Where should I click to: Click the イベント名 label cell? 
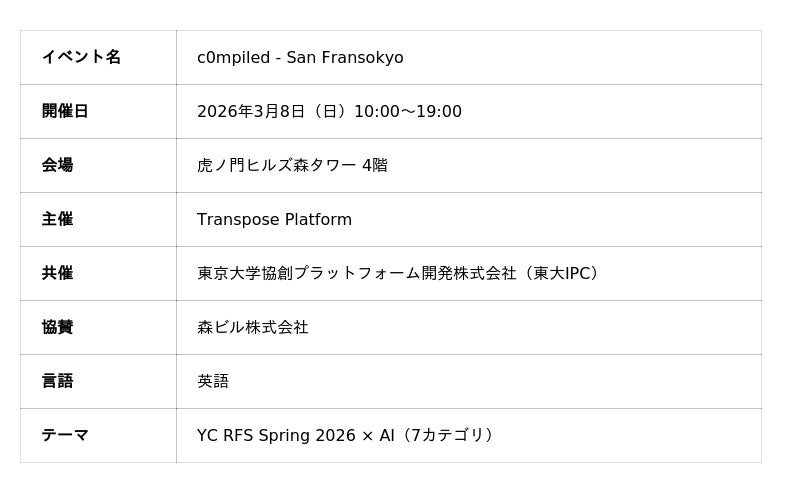81,58
